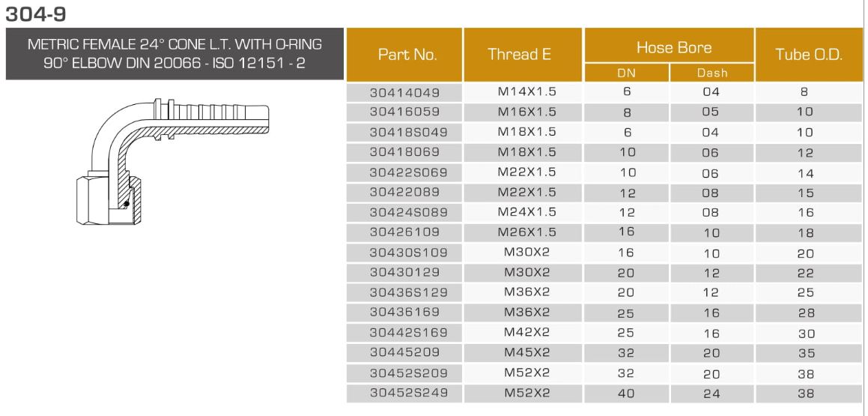Select the DN sub-column header
Viewport: 868px width, 416px height.
(x=626, y=74)
